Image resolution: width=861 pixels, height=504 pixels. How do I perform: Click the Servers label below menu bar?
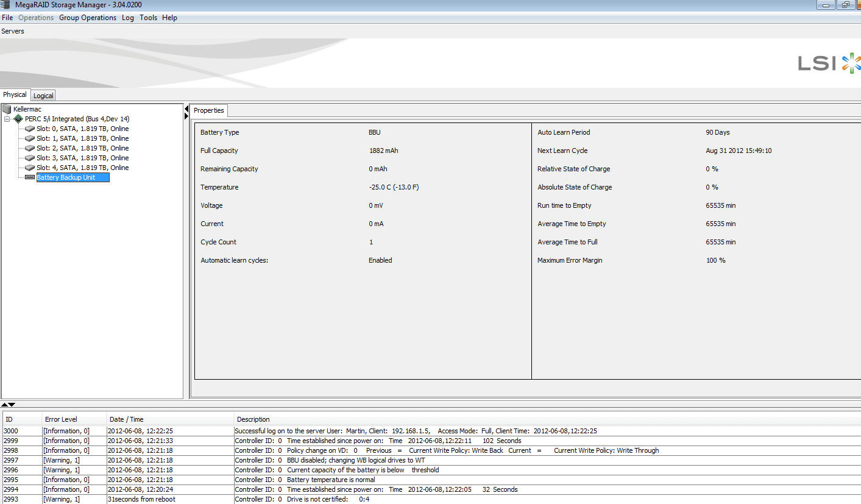pos(13,31)
